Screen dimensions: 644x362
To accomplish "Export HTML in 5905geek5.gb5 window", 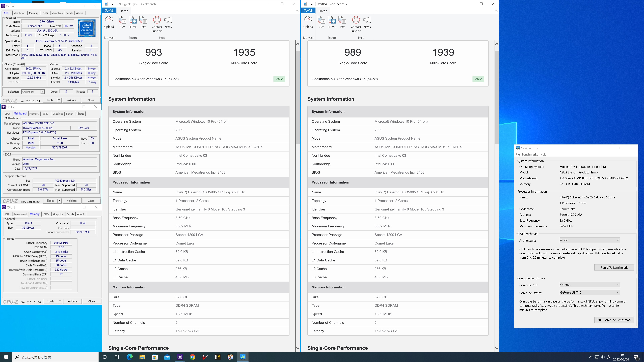I will (x=132, y=22).
